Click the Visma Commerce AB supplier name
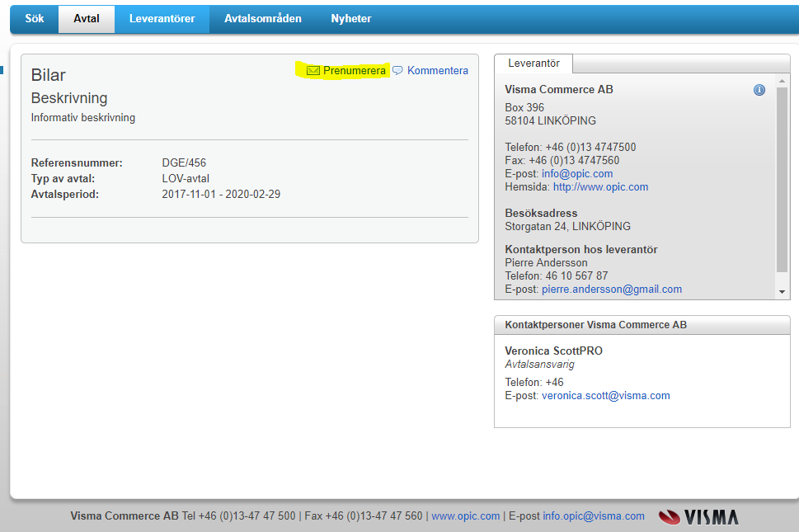 (559, 90)
